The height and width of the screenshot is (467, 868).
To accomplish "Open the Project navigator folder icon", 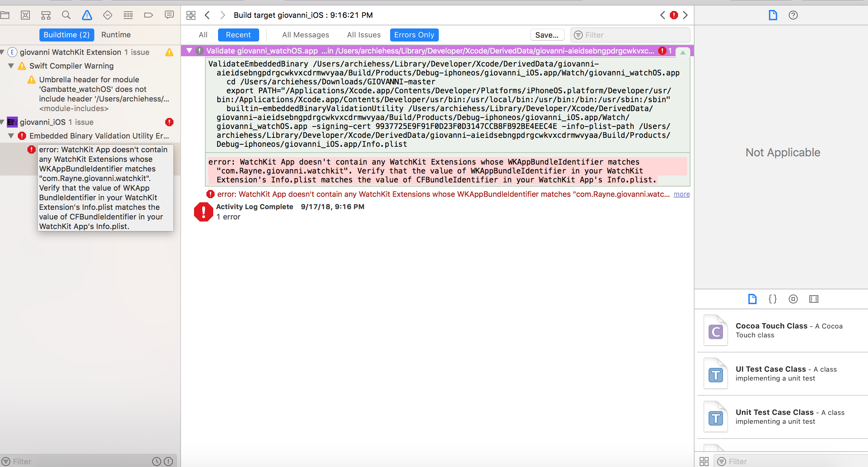I will (5, 15).
